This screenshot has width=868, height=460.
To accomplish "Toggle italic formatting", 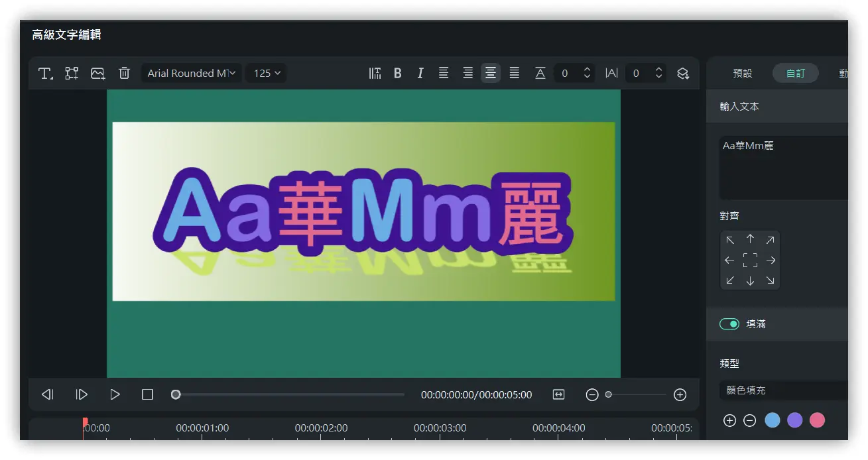I will 420,73.
